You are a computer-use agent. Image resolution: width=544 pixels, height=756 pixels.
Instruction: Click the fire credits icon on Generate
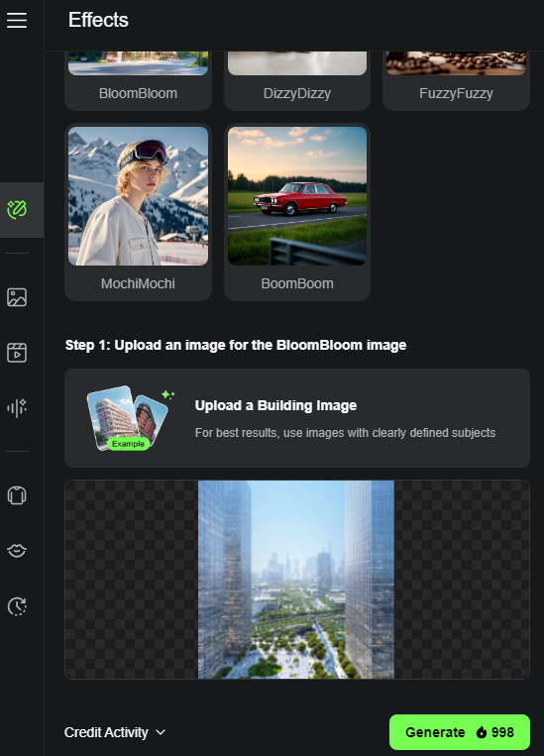[482, 732]
